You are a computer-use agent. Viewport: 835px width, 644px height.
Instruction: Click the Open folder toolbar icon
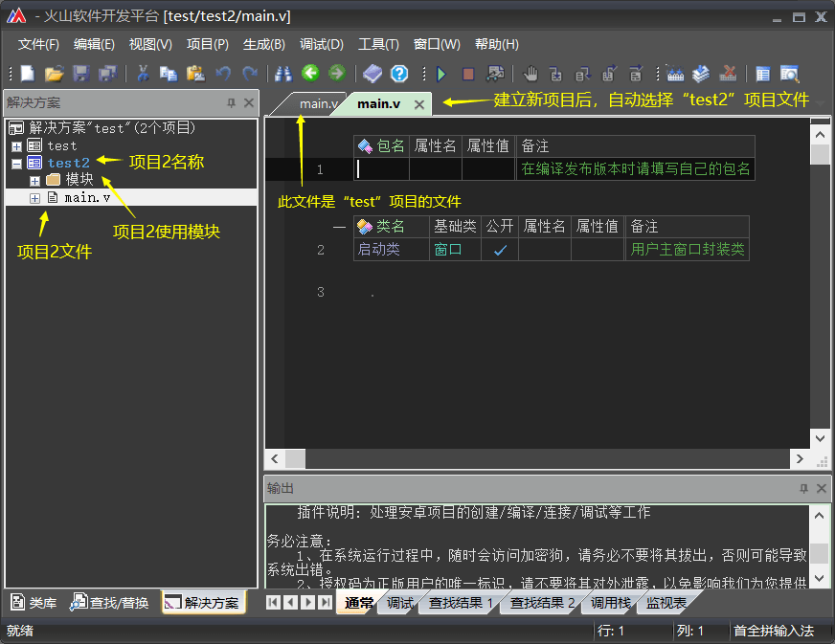(55, 74)
